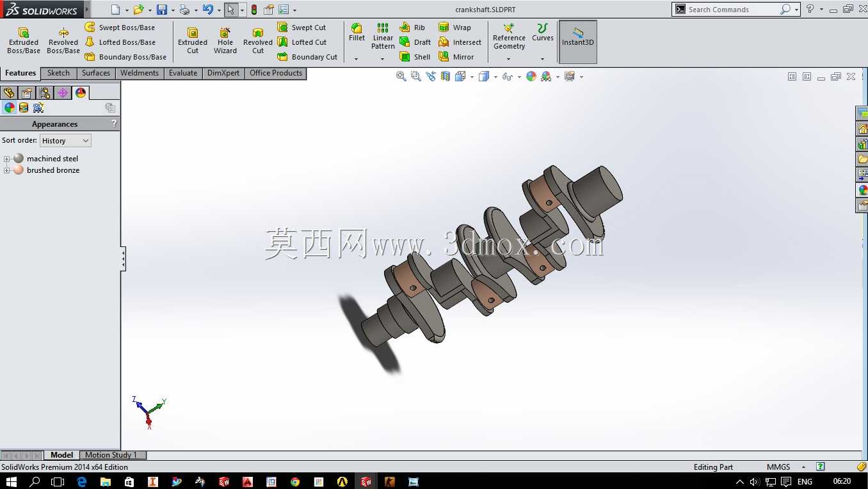Choose the Lofted Cut tool
Viewport: 868px width, 489px height.
click(301, 42)
